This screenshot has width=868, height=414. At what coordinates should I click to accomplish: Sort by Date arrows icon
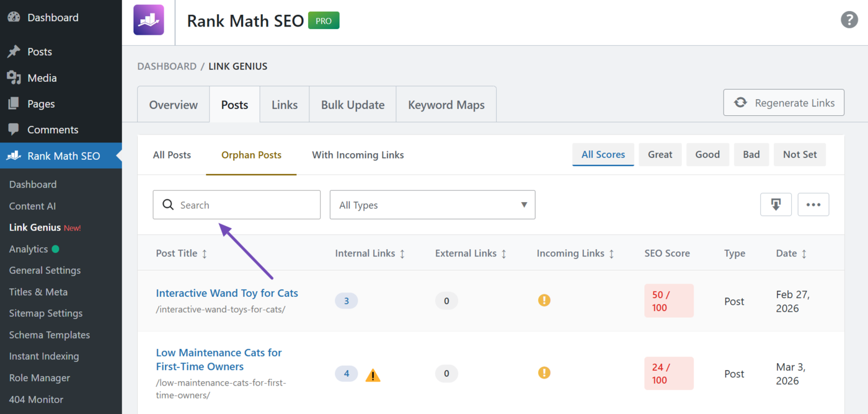[804, 253]
